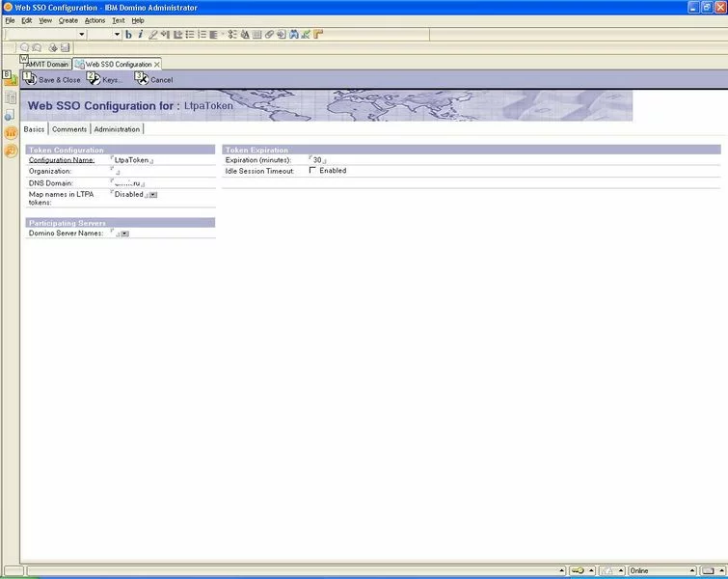This screenshot has width=728, height=579.
Task: Switch to the Administration tab
Action: pyautogui.click(x=117, y=129)
